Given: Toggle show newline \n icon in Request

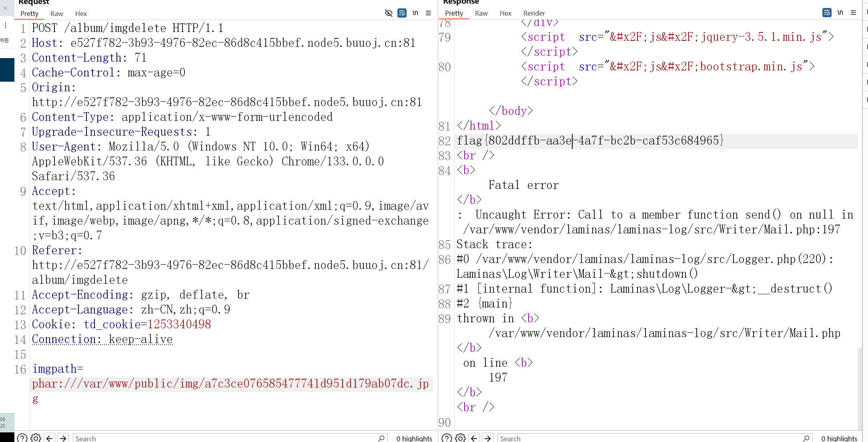Looking at the screenshot, I should coord(415,13).
